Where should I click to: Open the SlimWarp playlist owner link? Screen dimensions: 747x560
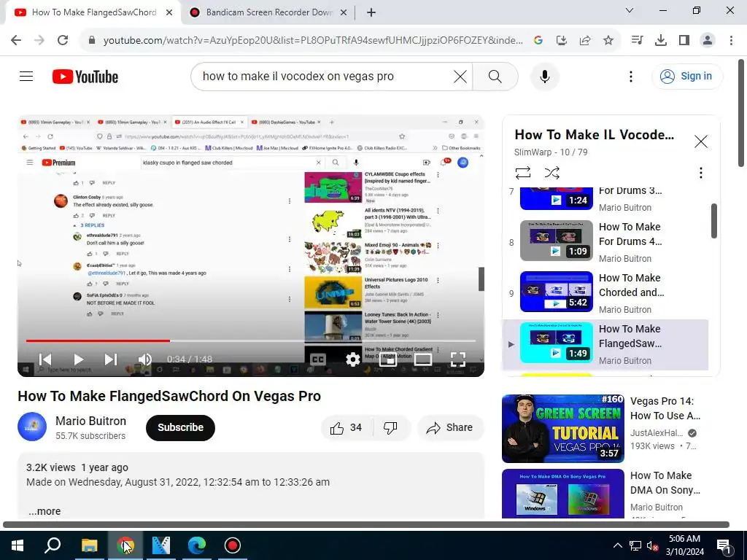533,152
